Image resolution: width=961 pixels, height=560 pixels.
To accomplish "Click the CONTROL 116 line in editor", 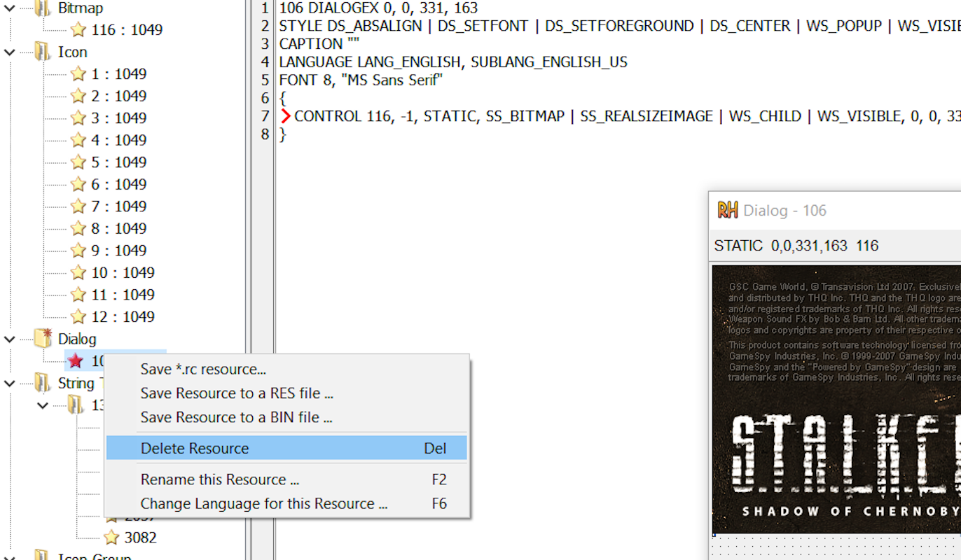I will (627, 116).
